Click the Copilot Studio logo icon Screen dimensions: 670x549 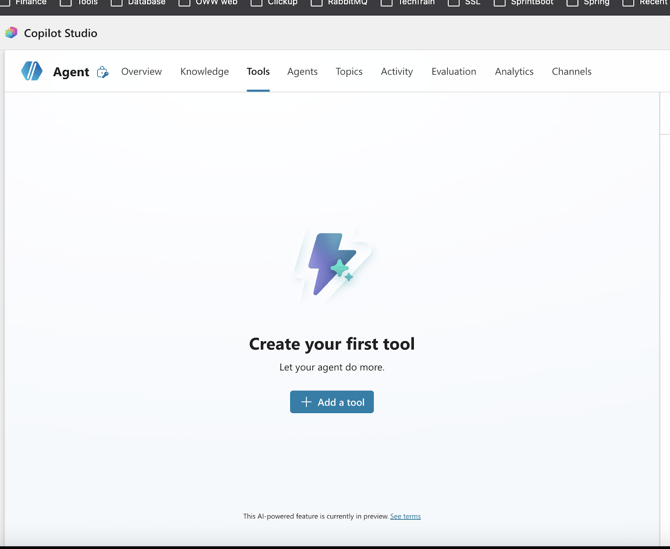[11, 33]
